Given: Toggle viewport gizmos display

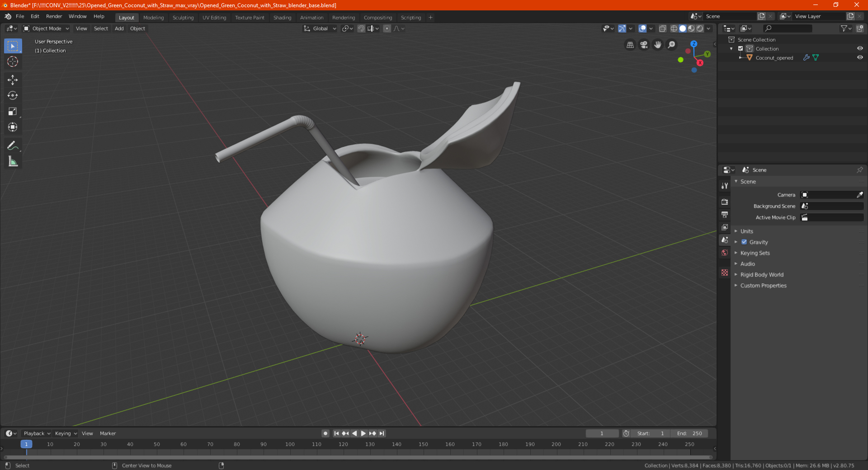Looking at the screenshot, I should pos(622,28).
